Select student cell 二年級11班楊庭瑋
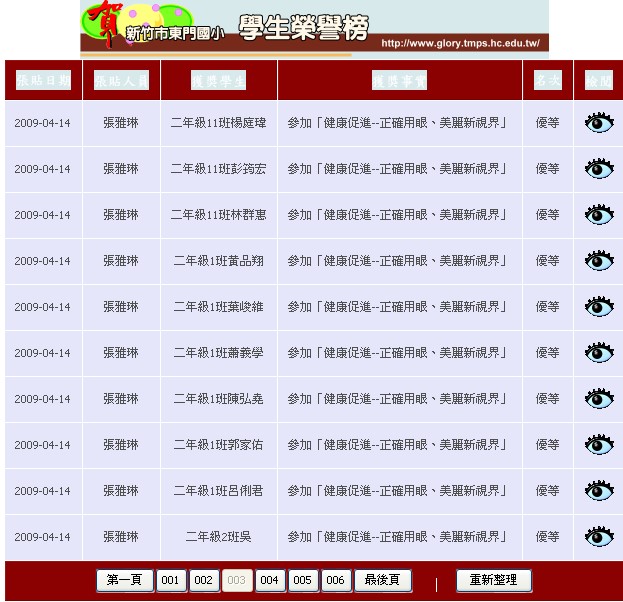 point(218,123)
